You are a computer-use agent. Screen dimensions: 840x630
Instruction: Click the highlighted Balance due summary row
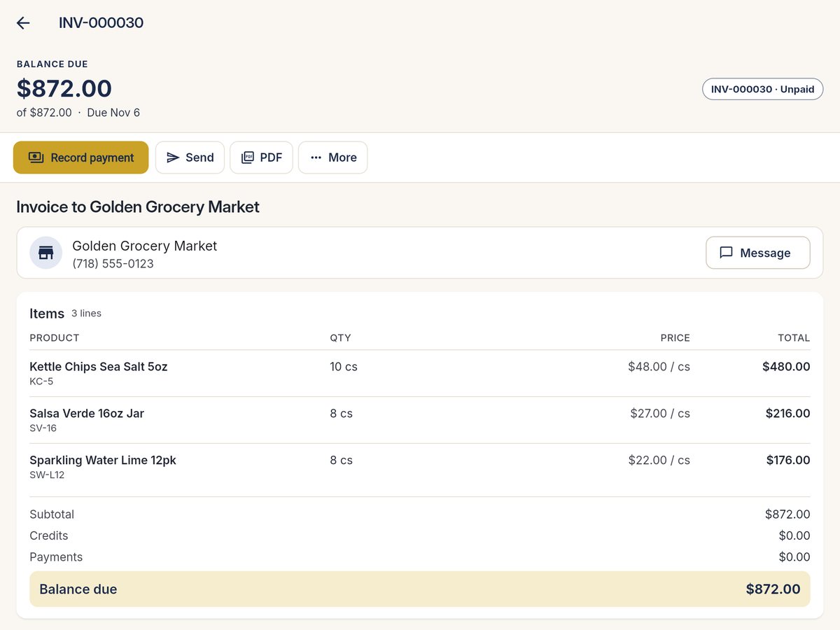420,589
